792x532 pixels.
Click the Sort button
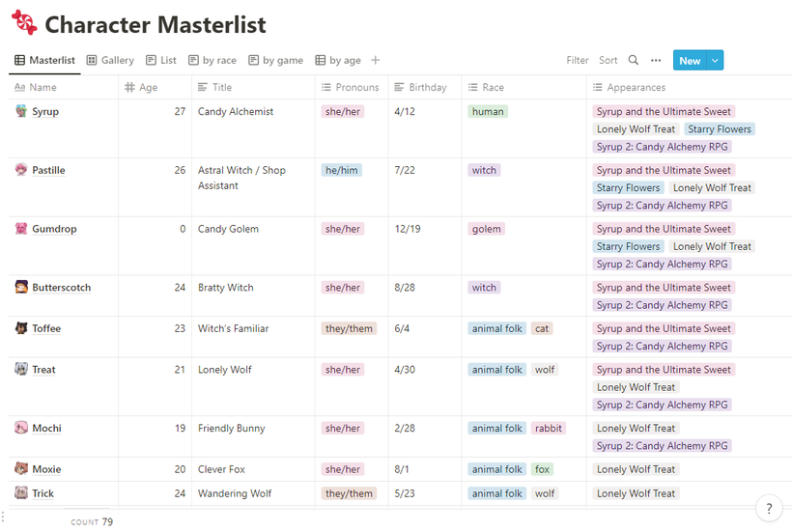tap(608, 60)
